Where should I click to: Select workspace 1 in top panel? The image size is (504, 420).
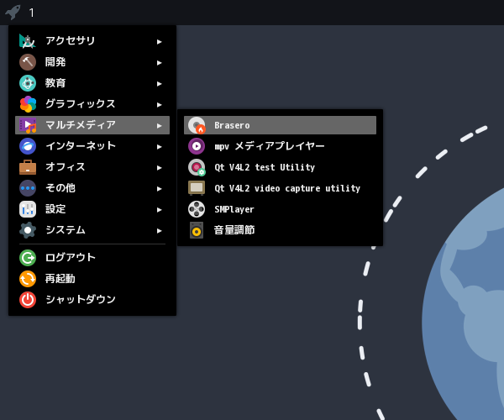pos(31,13)
